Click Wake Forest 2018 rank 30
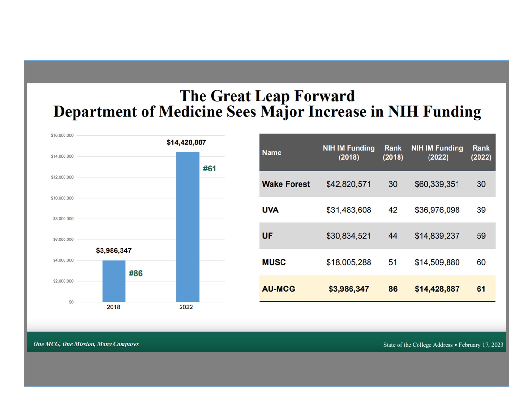Viewport: 532px width, 411px height. tap(393, 184)
